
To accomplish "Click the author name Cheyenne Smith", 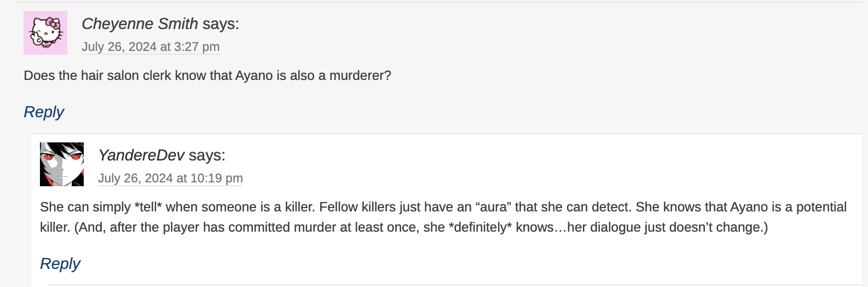I will pos(140,24).
